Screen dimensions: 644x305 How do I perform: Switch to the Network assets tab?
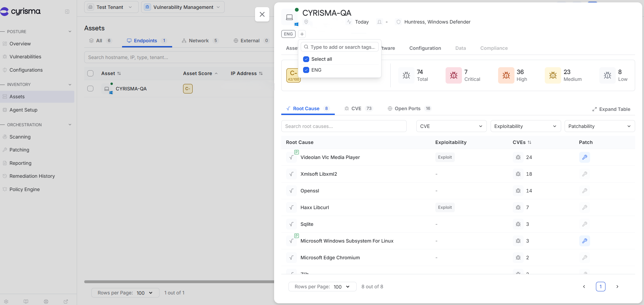click(200, 41)
